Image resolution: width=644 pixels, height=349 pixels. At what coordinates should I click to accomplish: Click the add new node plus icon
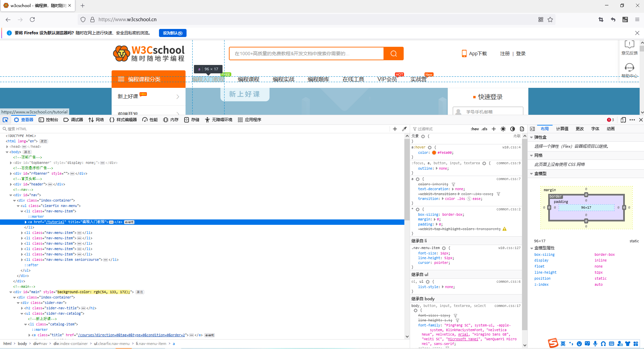395,129
